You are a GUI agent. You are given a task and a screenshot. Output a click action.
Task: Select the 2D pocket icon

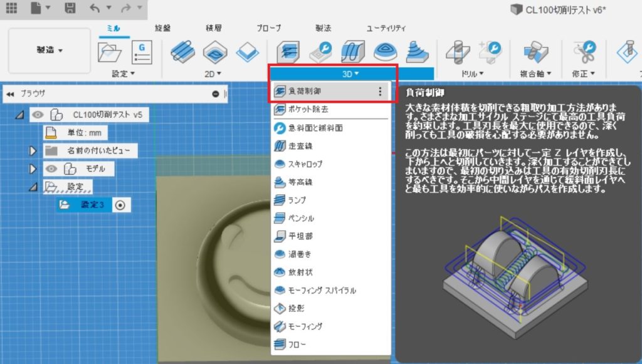coord(216,52)
